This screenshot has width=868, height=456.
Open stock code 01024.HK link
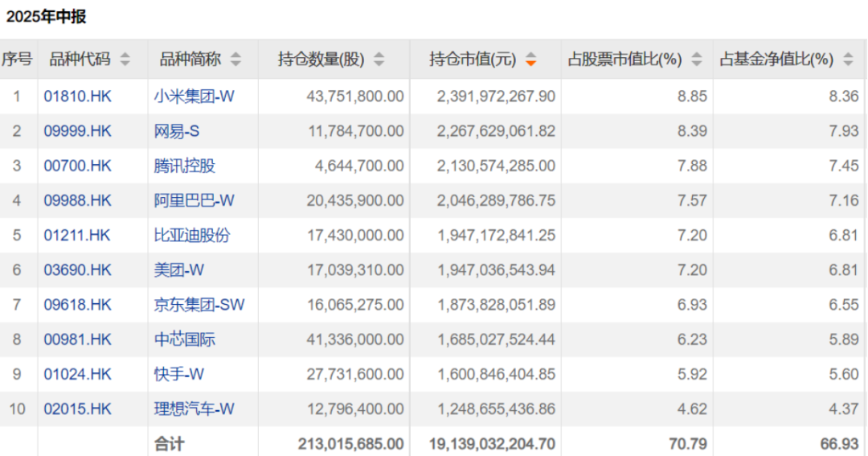(x=77, y=374)
